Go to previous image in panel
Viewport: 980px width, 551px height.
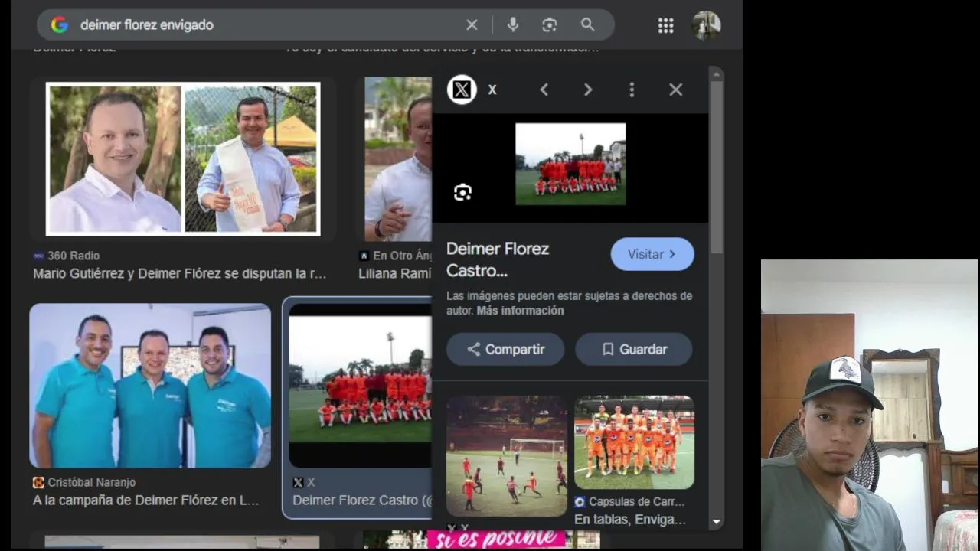click(544, 90)
